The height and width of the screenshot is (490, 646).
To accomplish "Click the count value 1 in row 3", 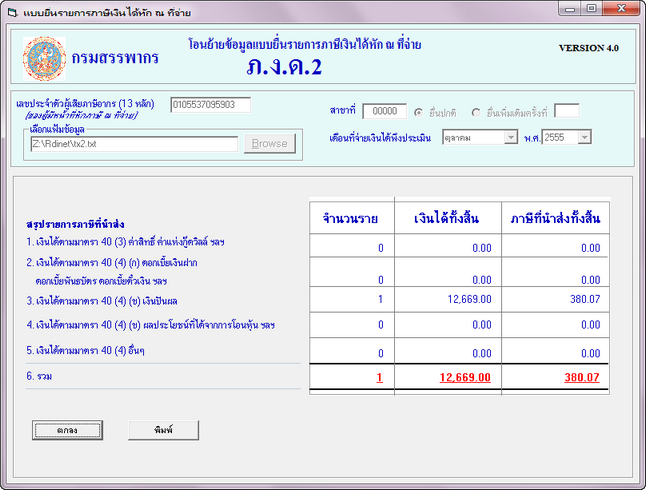I will pyautogui.click(x=380, y=299).
